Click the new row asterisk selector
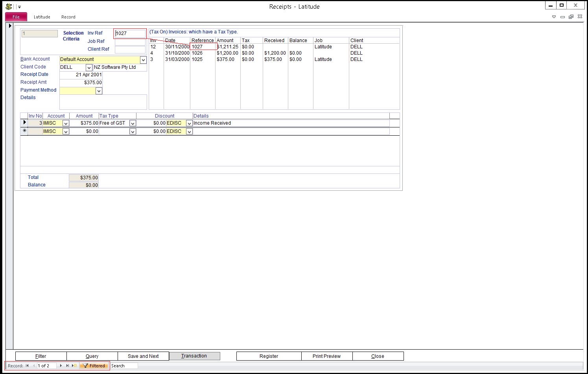This screenshot has height=374, width=588. [24, 131]
